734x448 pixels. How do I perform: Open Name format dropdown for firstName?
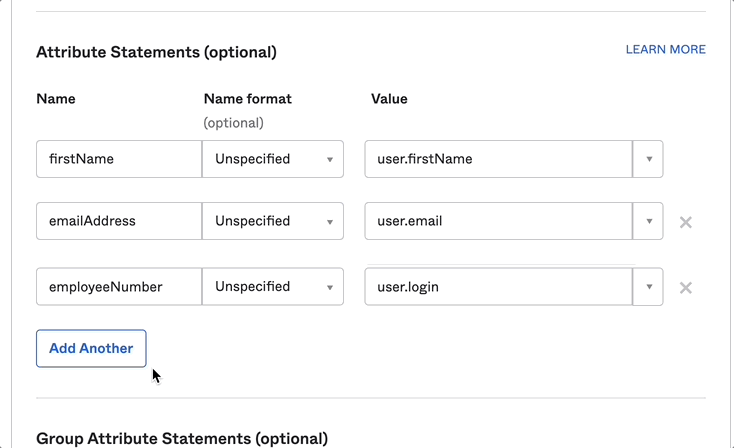click(273, 159)
